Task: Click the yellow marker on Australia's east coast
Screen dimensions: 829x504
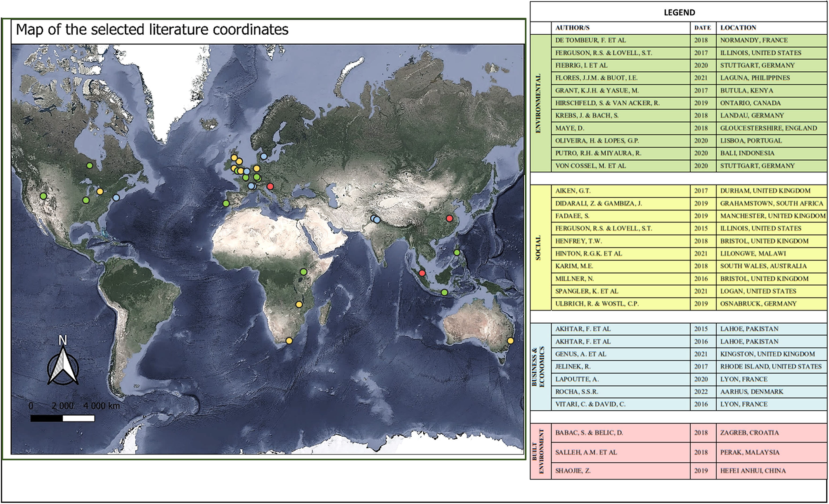Action: click(x=510, y=341)
